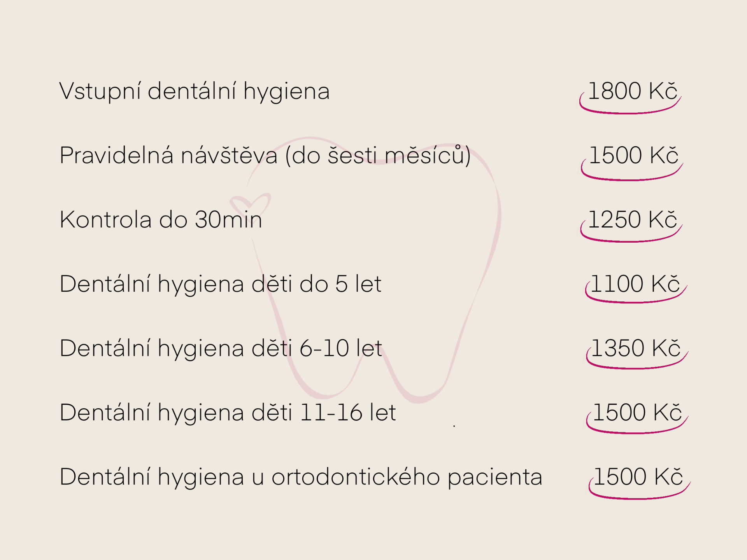Click the 1250 Kč price

[x=633, y=219]
